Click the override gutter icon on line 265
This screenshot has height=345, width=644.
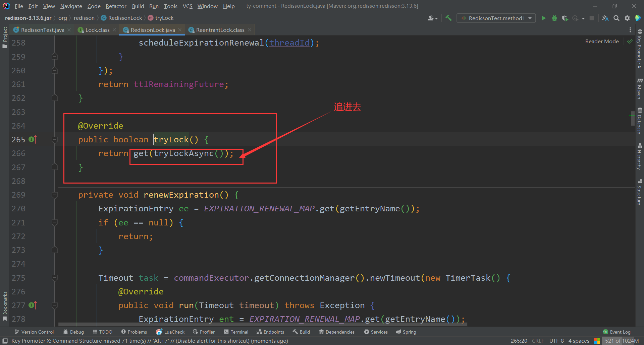pos(33,139)
